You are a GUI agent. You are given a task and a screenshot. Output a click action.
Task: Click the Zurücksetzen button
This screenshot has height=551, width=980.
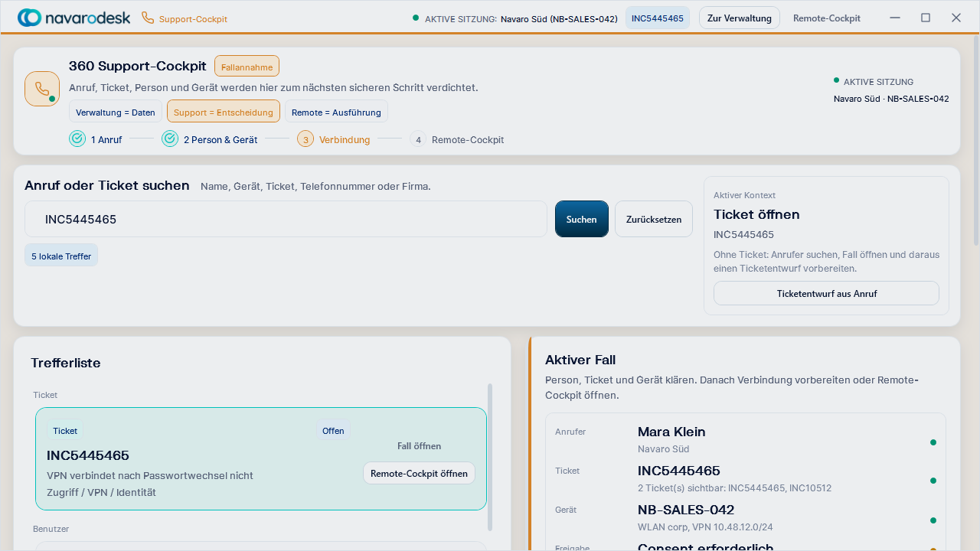654,219
